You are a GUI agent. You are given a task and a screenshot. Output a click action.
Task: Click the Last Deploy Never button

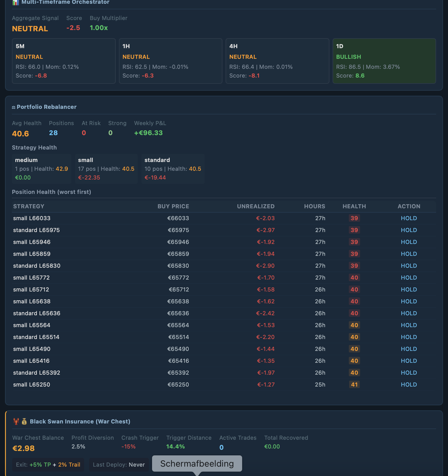[x=119, y=464]
